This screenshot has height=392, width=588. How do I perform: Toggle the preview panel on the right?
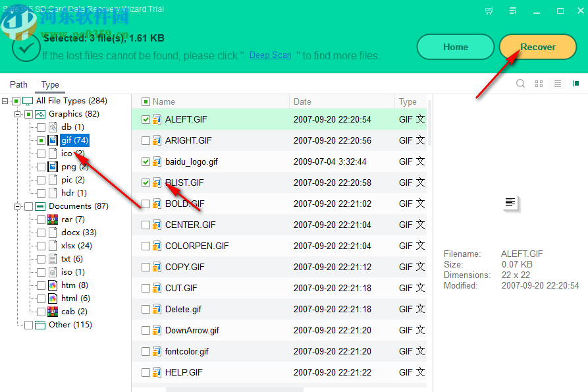tap(575, 84)
